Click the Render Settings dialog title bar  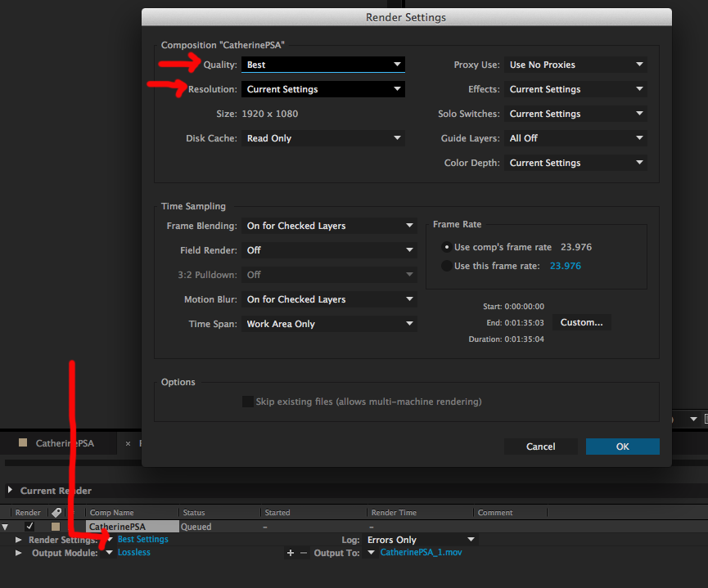tap(406, 17)
